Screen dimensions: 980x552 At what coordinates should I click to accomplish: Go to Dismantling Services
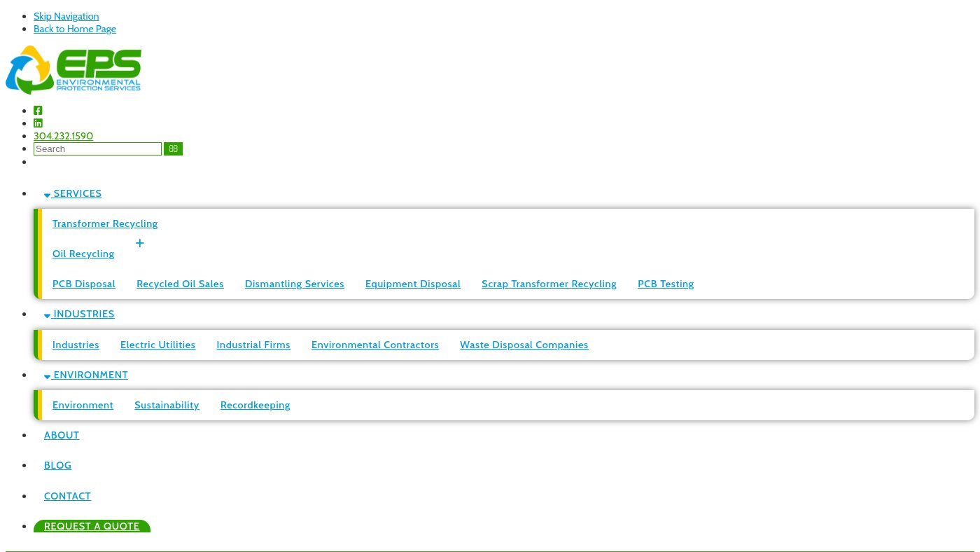(295, 284)
